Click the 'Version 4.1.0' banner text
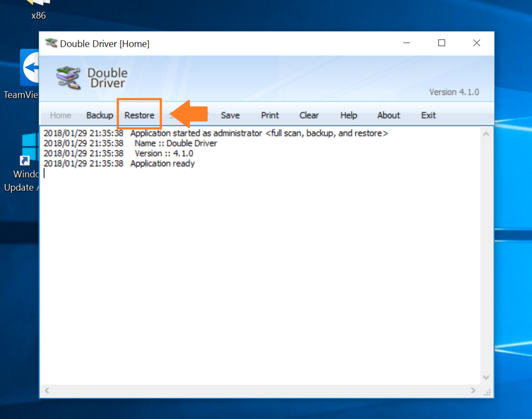Viewport: 532px width, 419px height. (454, 92)
